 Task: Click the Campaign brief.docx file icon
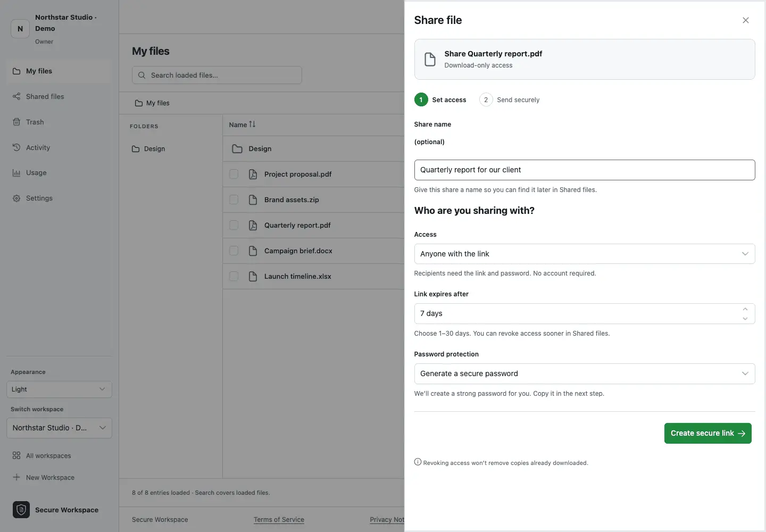point(253,251)
